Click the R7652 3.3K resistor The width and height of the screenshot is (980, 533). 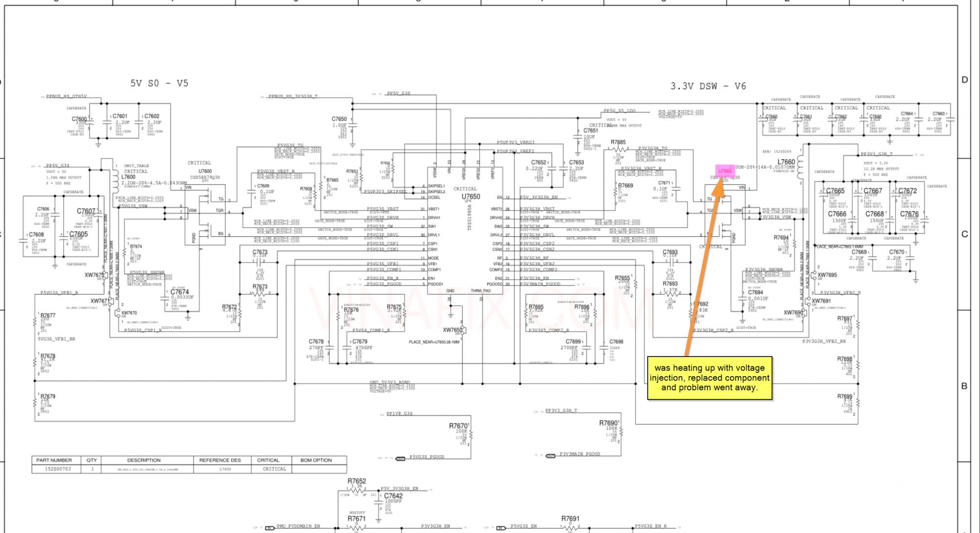point(357,491)
